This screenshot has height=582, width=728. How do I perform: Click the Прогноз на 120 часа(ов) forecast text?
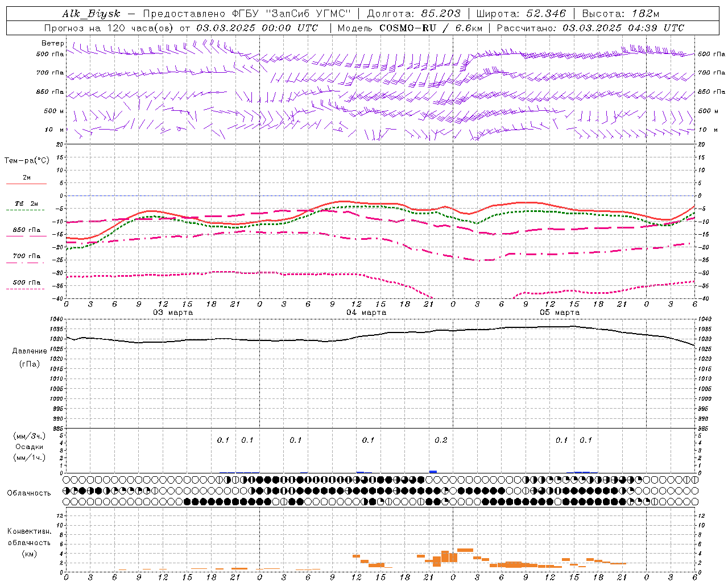[110, 28]
